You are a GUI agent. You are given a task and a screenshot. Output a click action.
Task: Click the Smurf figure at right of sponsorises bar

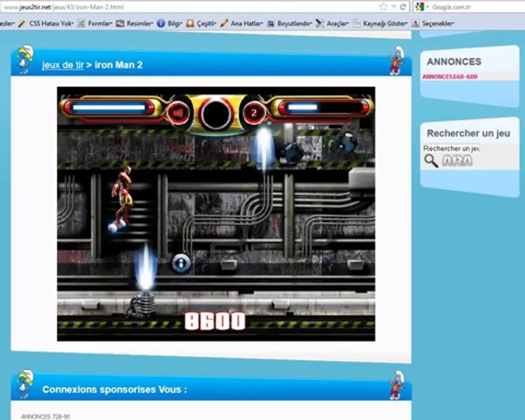[x=397, y=385]
